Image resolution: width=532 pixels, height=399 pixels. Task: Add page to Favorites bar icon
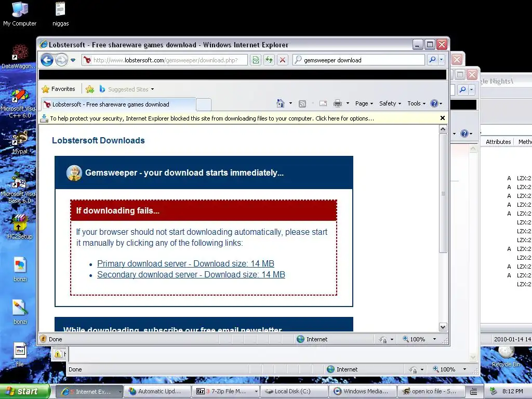pyautogui.click(x=90, y=89)
